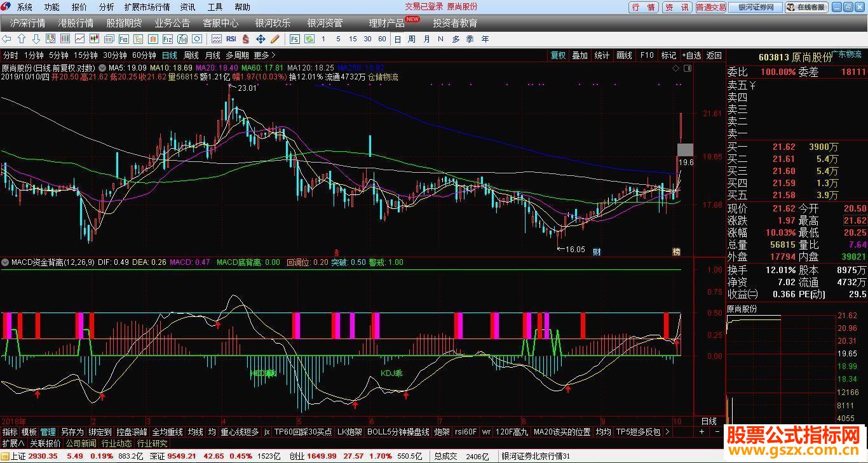
Task: Switch chart to 60分钟 period
Action: pos(144,55)
